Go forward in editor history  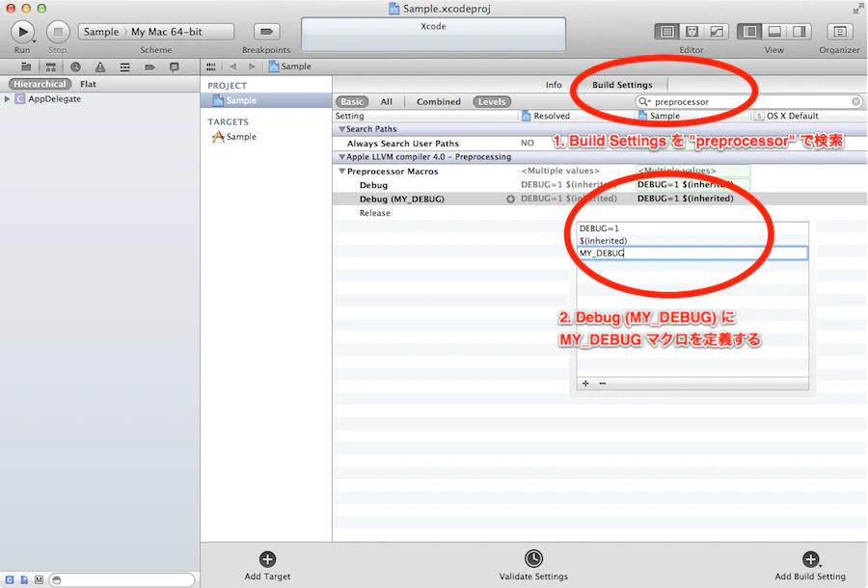(252, 67)
